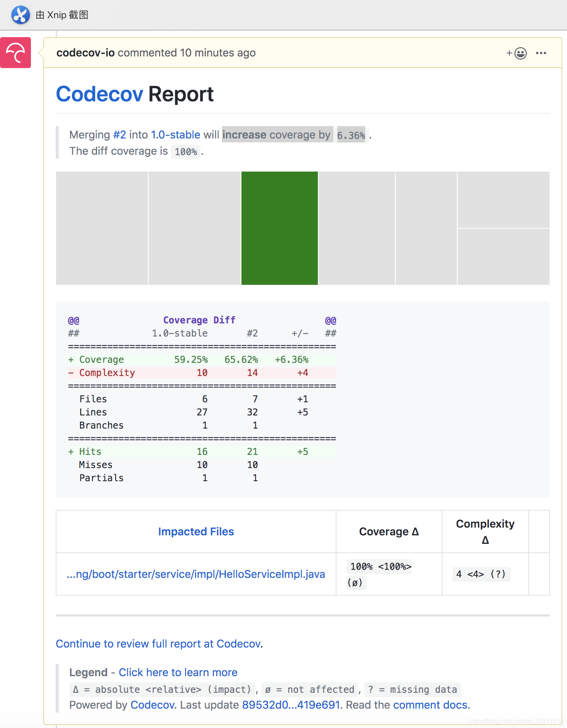Click the Partials row label
Image resolution: width=567 pixels, height=728 pixels.
(x=101, y=478)
